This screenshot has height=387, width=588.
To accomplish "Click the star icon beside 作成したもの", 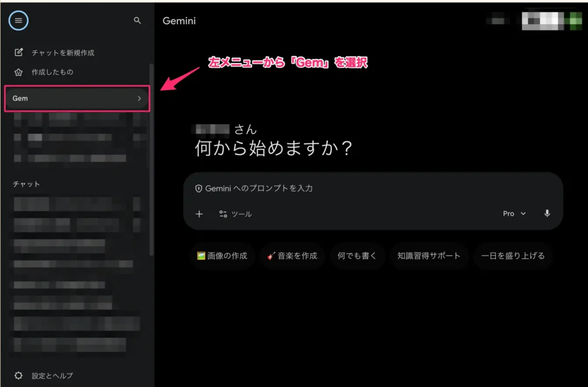I will (18, 72).
